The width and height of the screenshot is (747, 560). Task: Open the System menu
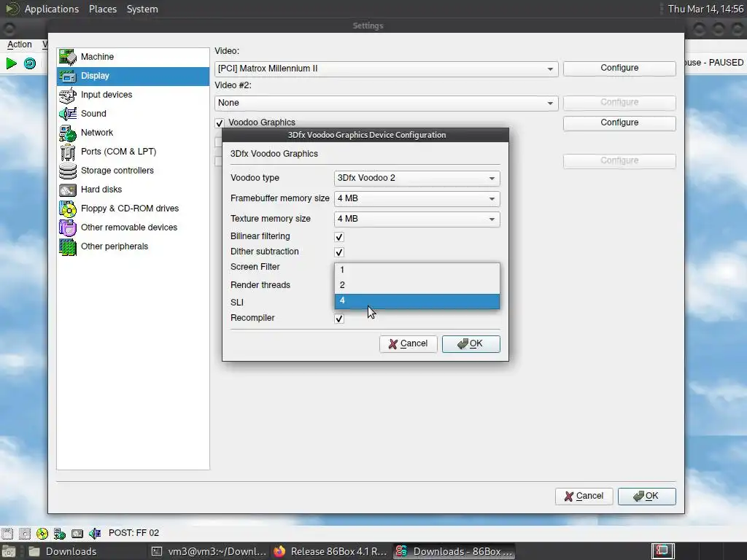click(x=142, y=9)
